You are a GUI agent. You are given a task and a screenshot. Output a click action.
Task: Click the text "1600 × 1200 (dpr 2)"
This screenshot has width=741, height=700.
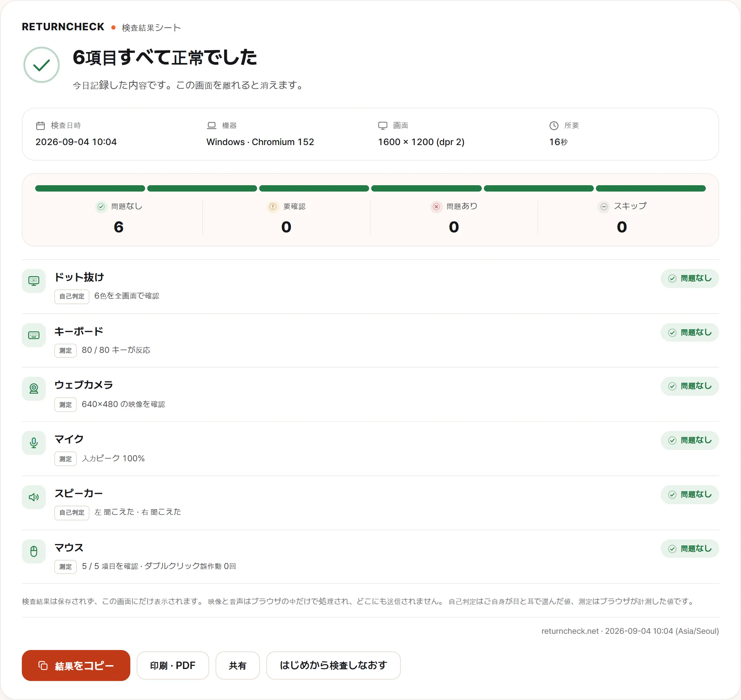[x=421, y=142]
